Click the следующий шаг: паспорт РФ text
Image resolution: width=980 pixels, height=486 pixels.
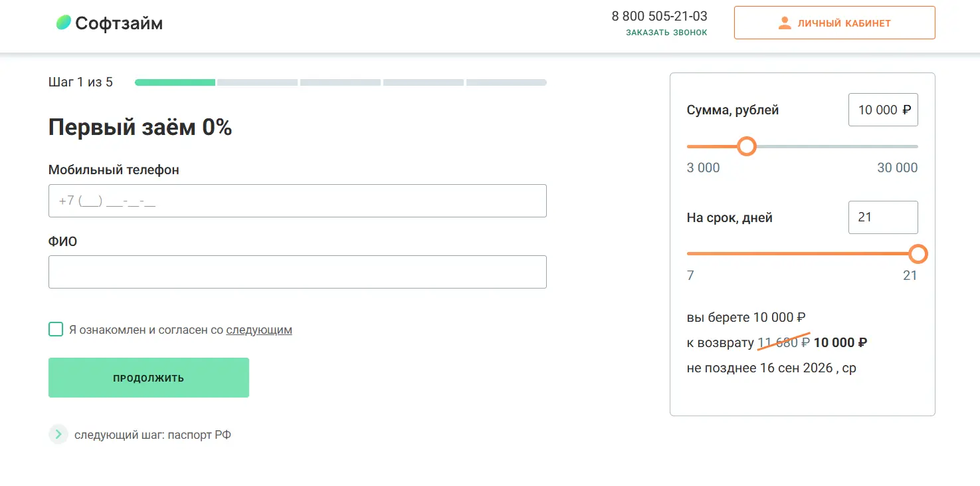pos(153,435)
